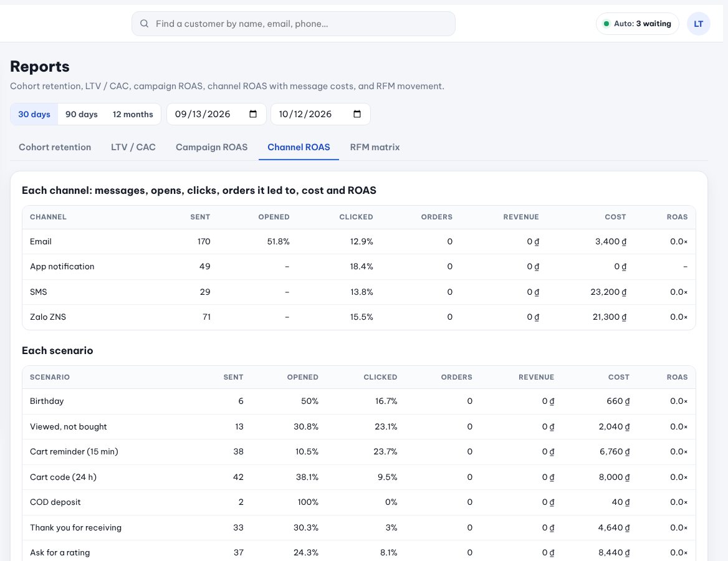
Task: Click the App notification channel name
Action: tap(62, 267)
